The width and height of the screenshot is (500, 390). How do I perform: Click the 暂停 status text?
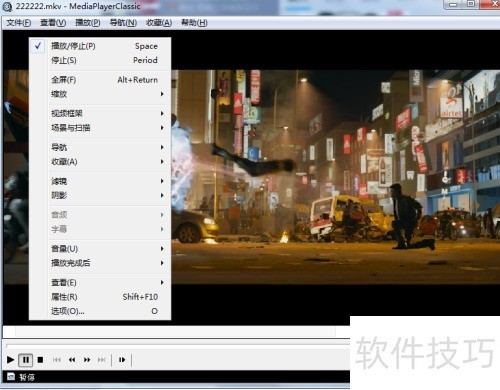[x=27, y=377]
